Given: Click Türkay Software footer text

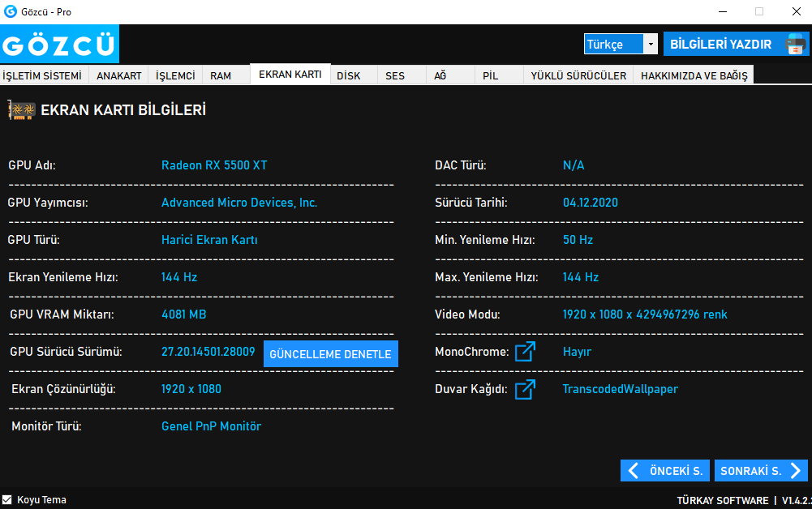Looking at the screenshot, I should [723, 500].
